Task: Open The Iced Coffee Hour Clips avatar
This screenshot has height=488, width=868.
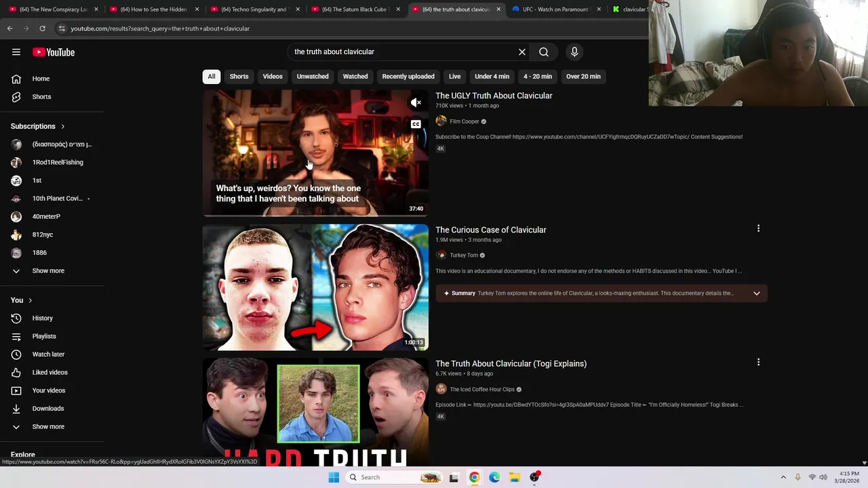Action: (x=441, y=389)
